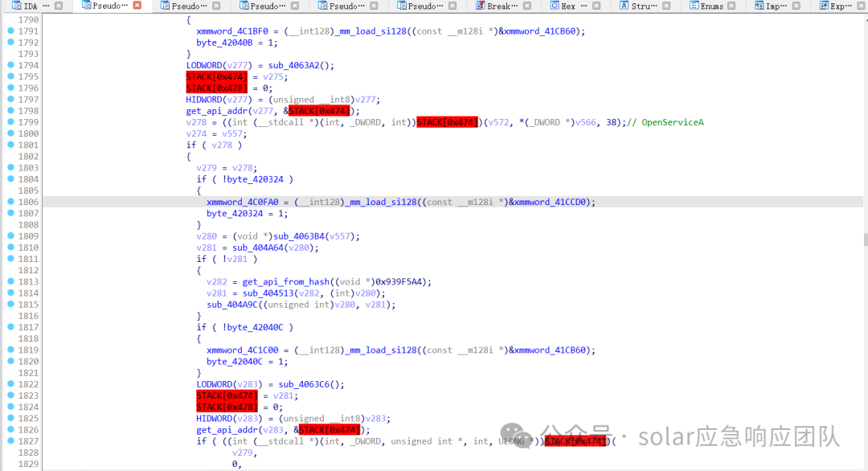Image resolution: width=868 pixels, height=471 pixels.
Task: Open the Exp tab
Action: pos(841,6)
